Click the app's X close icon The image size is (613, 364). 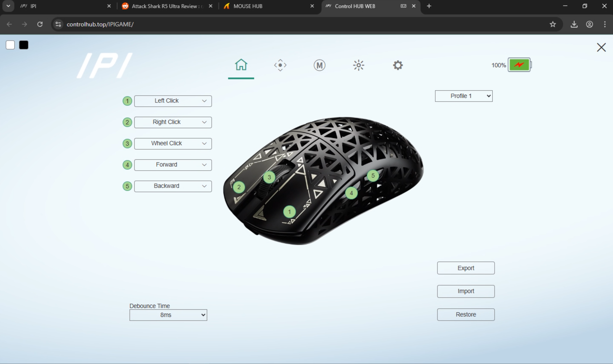(x=601, y=47)
